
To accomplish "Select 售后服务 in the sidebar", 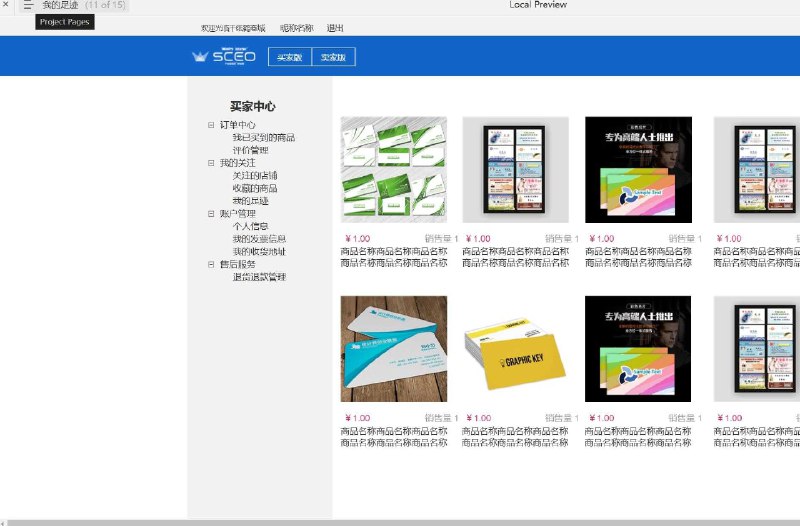I will 237,264.
